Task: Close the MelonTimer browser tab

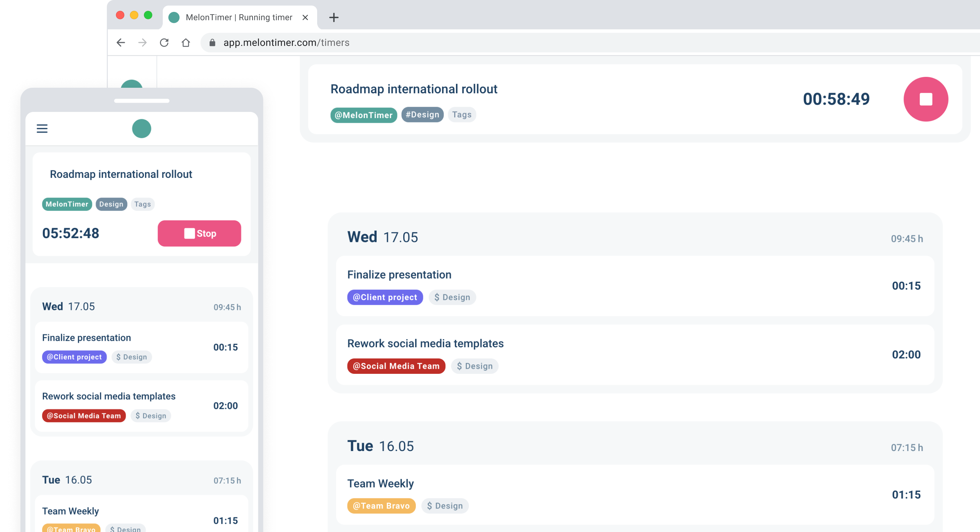Action: click(305, 17)
